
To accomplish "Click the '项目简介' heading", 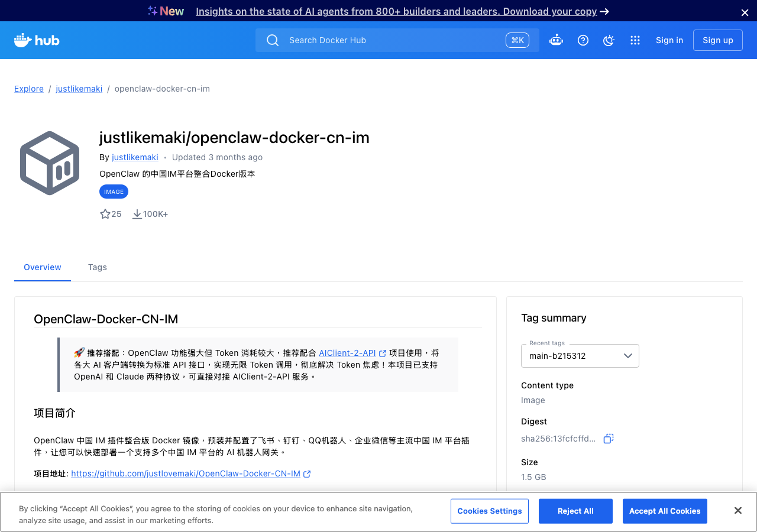I will click(54, 413).
